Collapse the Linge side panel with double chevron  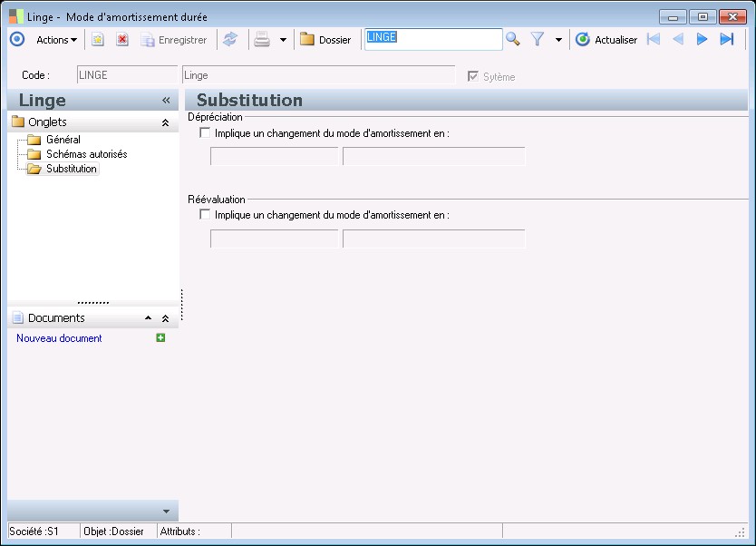click(x=166, y=101)
